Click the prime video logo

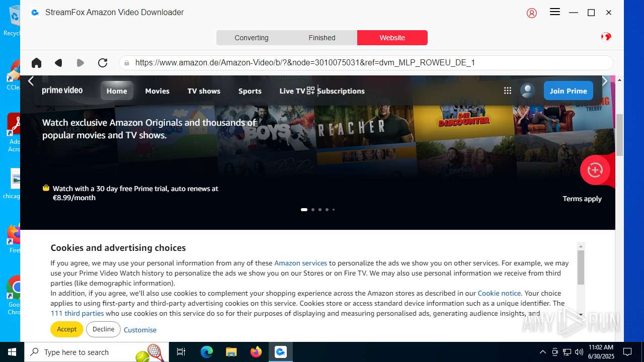(62, 90)
